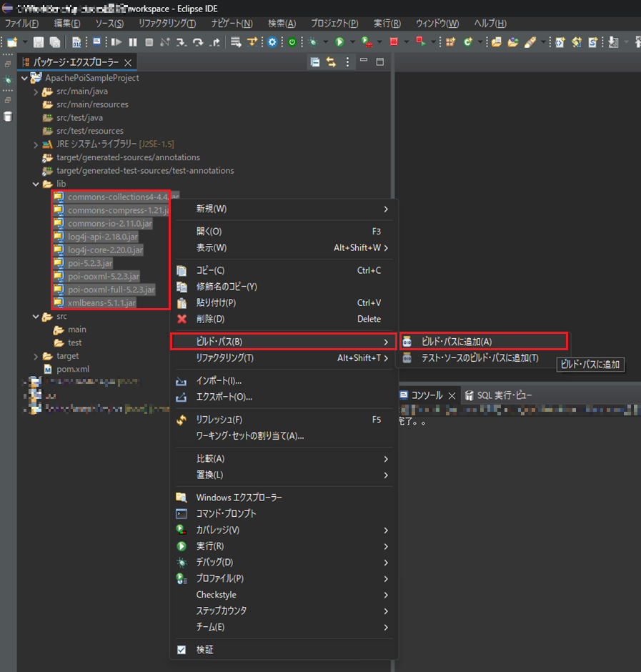Viewport: 641px width, 672px height.
Task: Toggle the 検証 checkbox in context menu
Action: [x=182, y=650]
